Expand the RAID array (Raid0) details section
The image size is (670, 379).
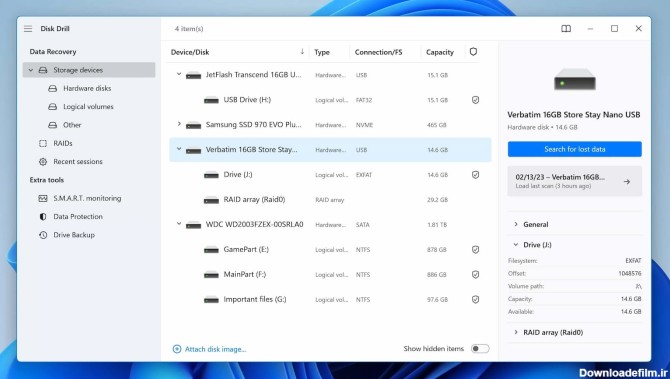click(516, 332)
